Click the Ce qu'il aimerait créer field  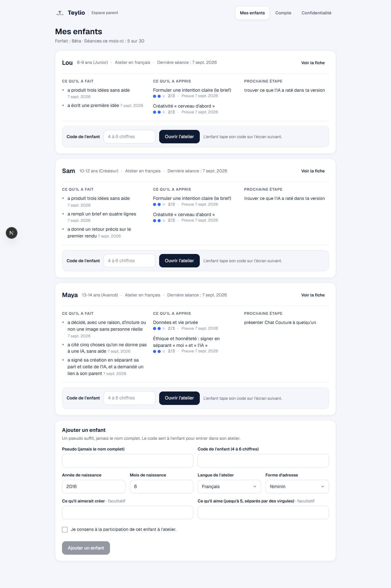click(x=128, y=513)
